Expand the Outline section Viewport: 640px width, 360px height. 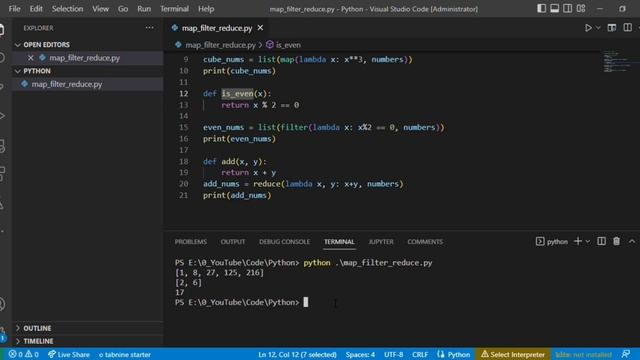point(37,328)
